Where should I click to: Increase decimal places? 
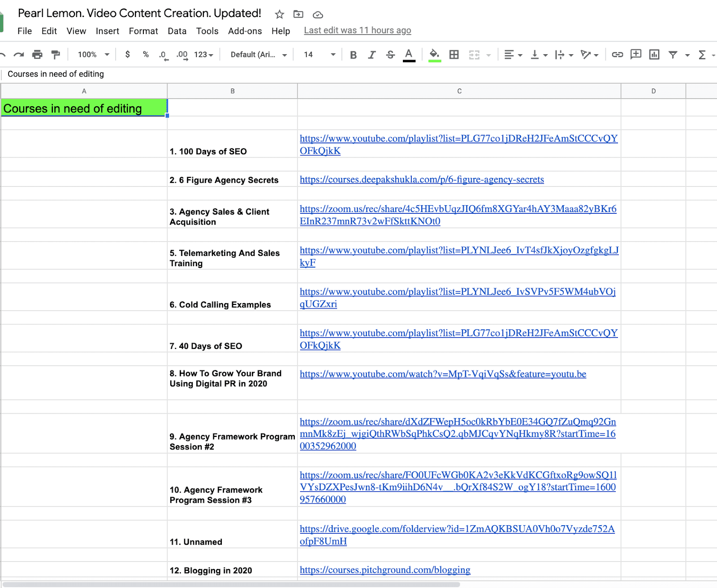point(182,55)
